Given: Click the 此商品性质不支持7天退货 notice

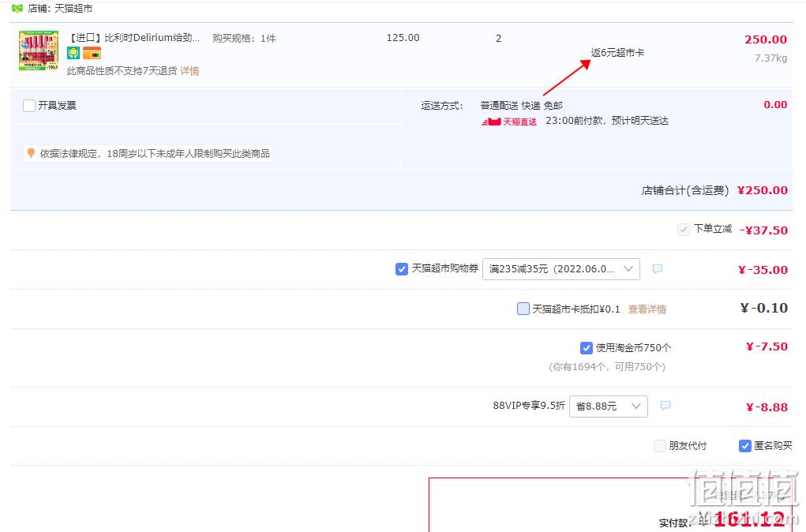Looking at the screenshot, I should point(122,71).
